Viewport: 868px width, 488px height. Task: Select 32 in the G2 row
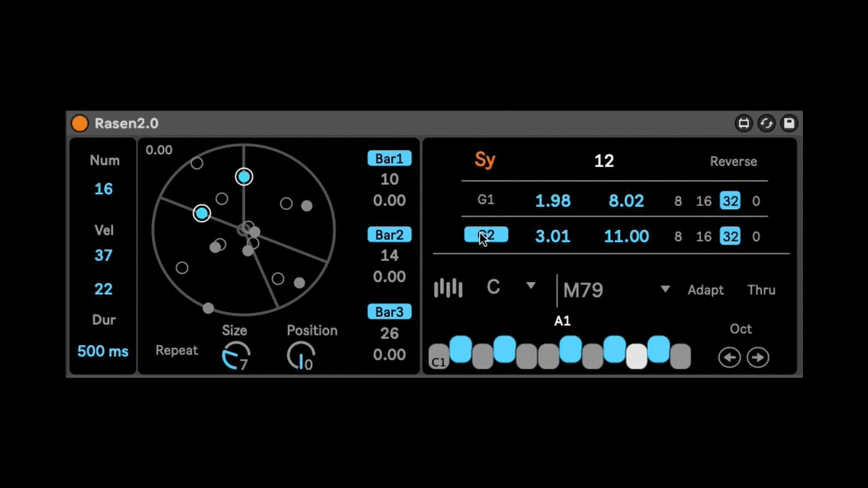coord(730,236)
